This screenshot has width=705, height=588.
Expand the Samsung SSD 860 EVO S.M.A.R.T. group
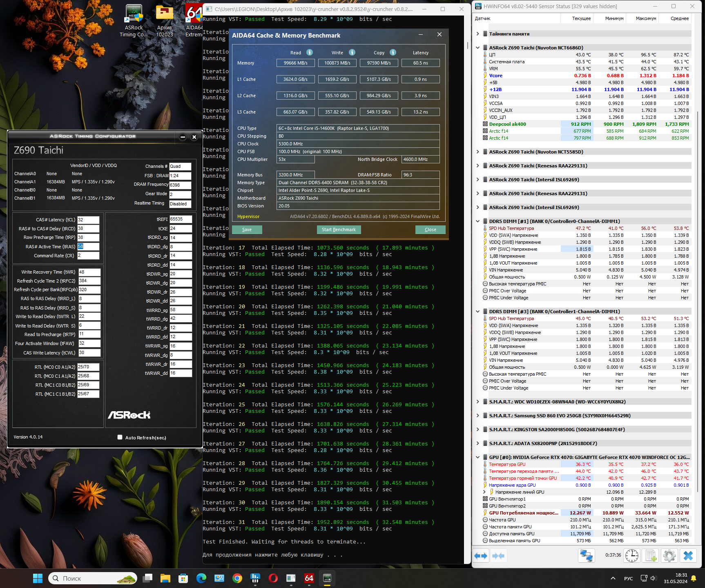coord(477,416)
